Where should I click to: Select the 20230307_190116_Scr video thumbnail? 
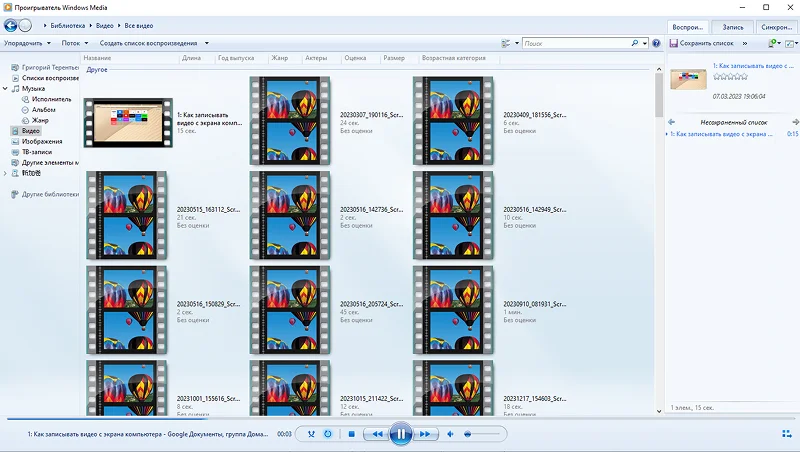(290, 121)
